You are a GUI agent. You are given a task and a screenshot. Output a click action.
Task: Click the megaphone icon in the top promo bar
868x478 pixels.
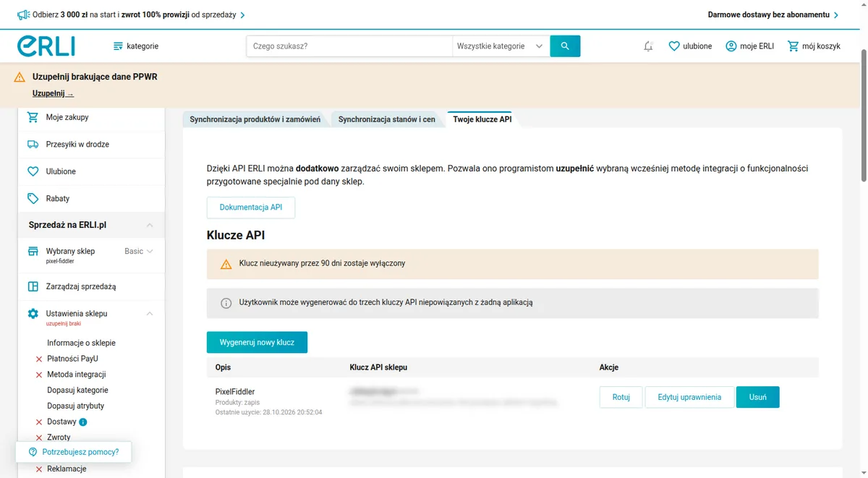tap(22, 14)
